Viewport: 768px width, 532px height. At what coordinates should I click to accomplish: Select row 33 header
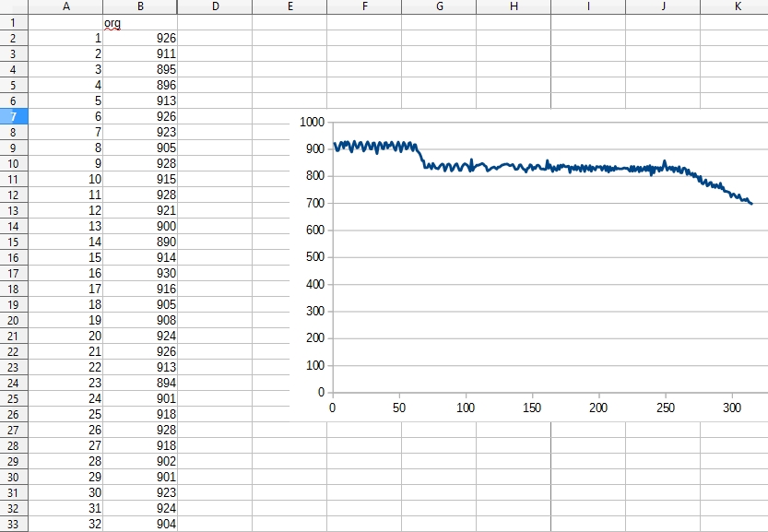14,524
